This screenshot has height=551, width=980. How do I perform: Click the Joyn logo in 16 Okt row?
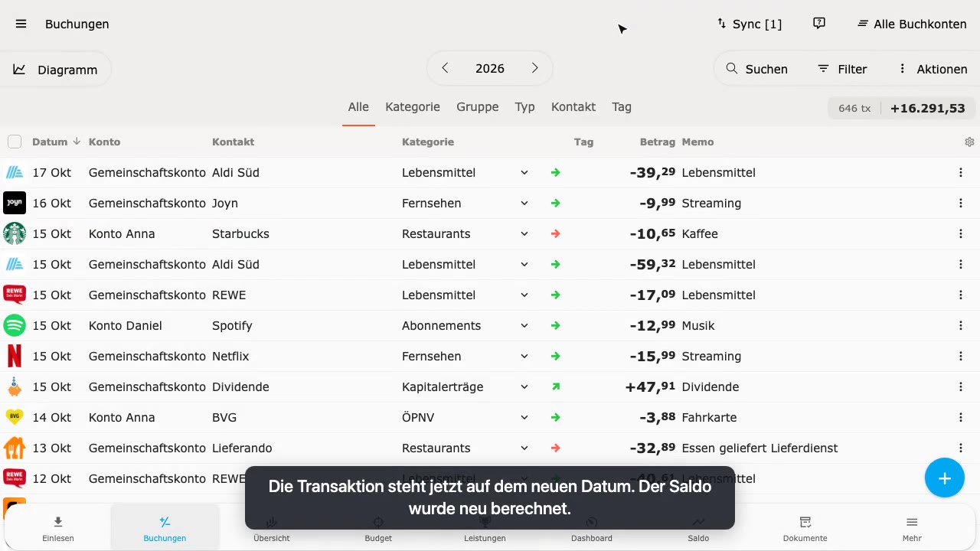click(15, 203)
